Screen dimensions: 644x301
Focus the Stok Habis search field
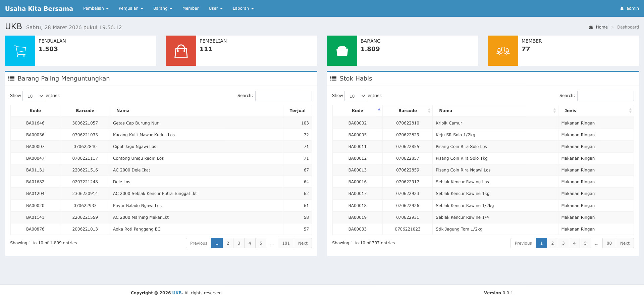point(605,96)
